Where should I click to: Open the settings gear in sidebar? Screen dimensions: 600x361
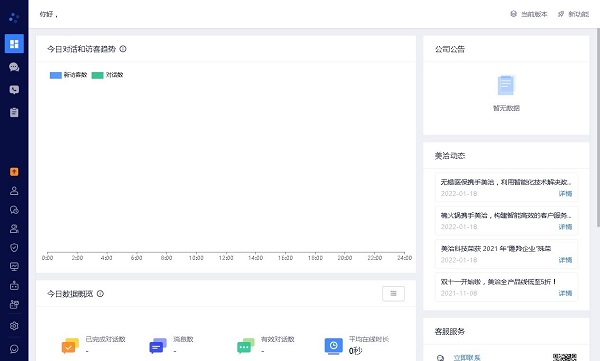tap(14, 326)
